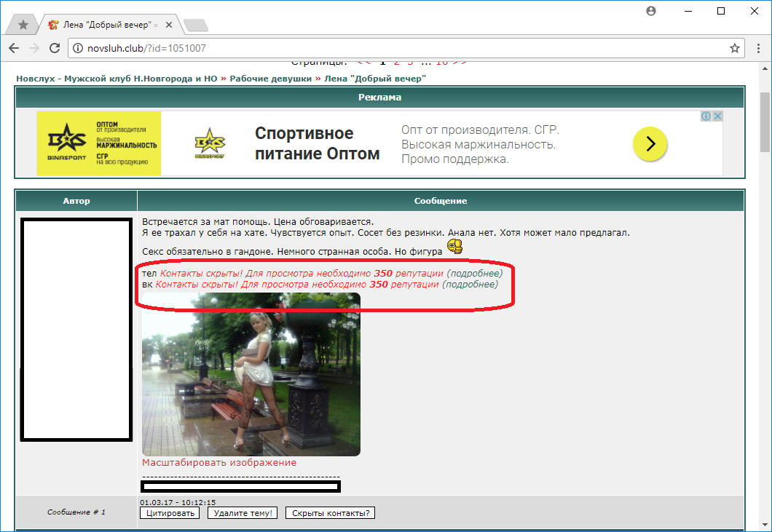The width and height of the screenshot is (772, 532).
Task: Open site information icon in address bar
Action: pyautogui.click(x=78, y=48)
